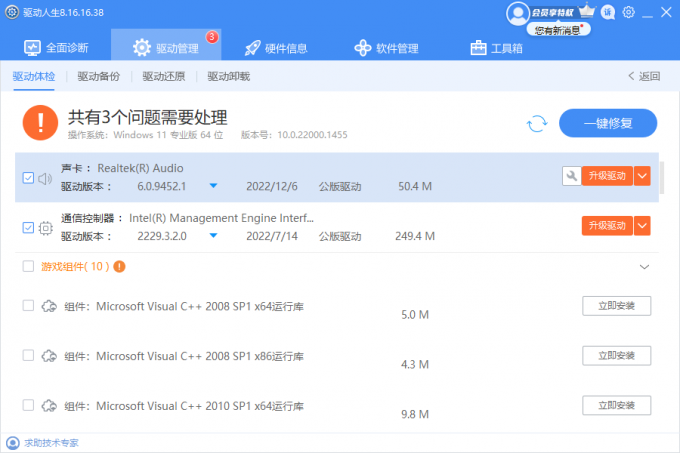Click the sound card speaker icon
Screen dimensions: 680x453
pos(45,178)
